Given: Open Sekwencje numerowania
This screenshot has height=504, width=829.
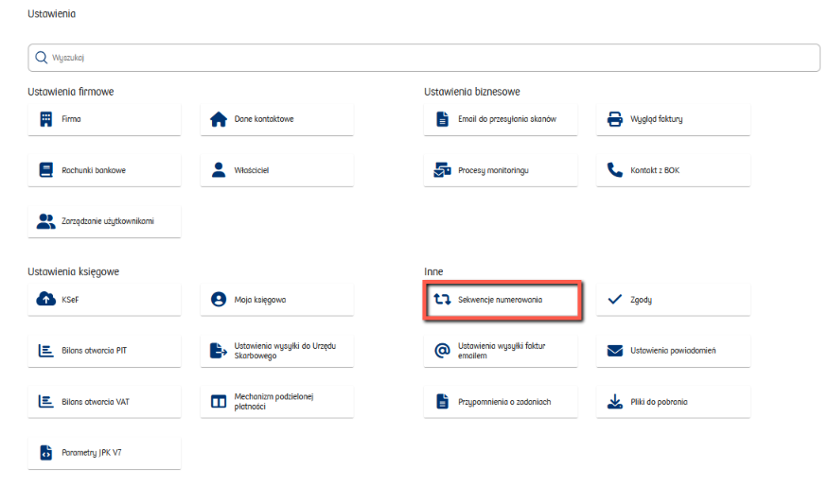Looking at the screenshot, I should tap(503, 300).
